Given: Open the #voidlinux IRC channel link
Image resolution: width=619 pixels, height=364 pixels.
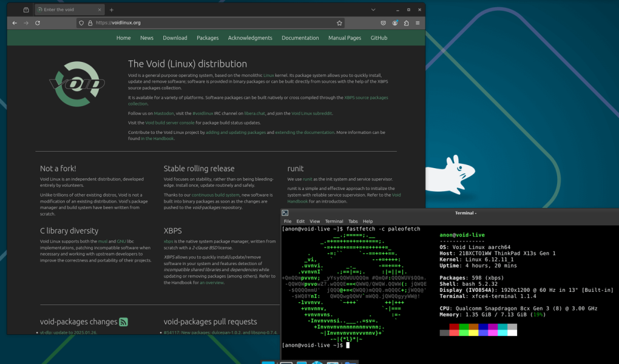Looking at the screenshot, I should point(203,113).
